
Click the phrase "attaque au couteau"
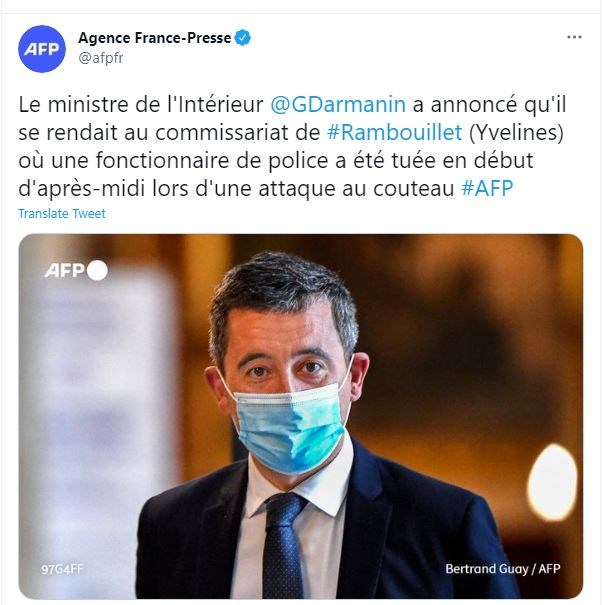(x=356, y=189)
